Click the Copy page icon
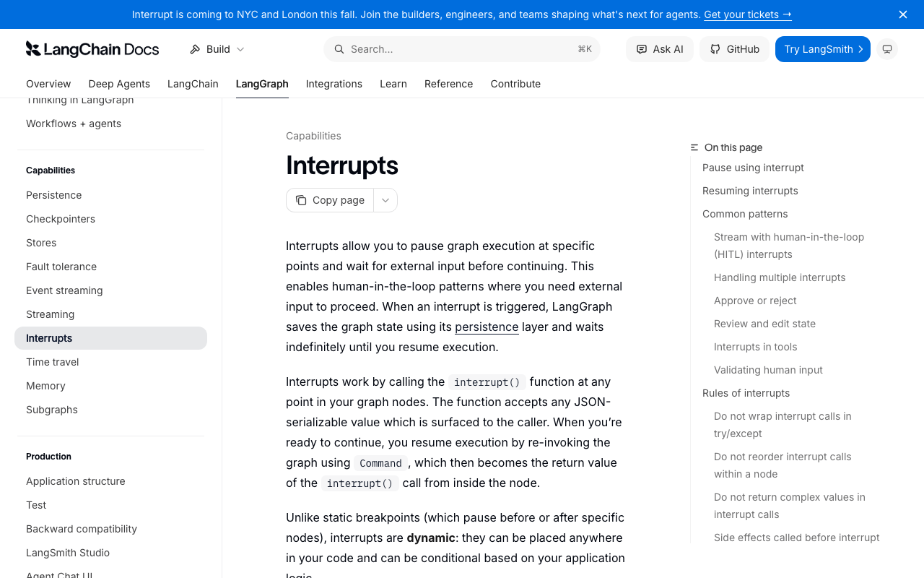 [x=301, y=200]
